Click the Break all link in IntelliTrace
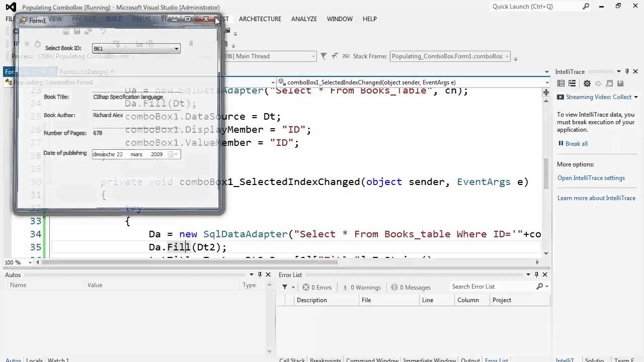 point(577,144)
